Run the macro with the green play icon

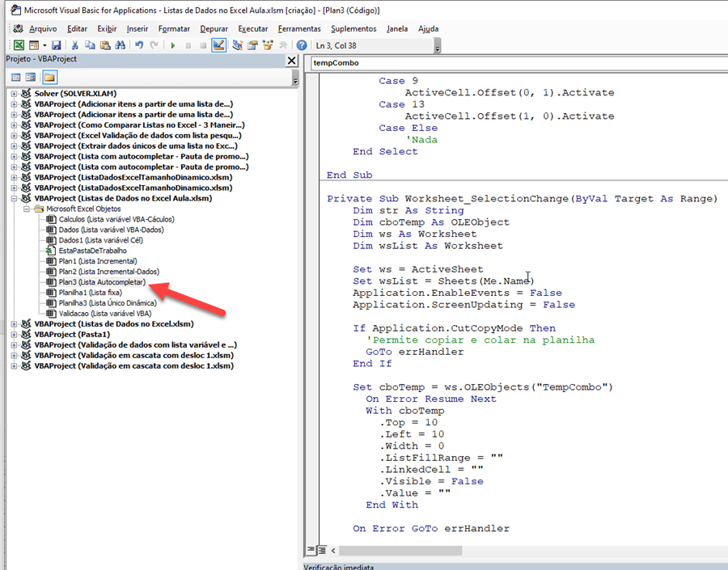coord(173,45)
